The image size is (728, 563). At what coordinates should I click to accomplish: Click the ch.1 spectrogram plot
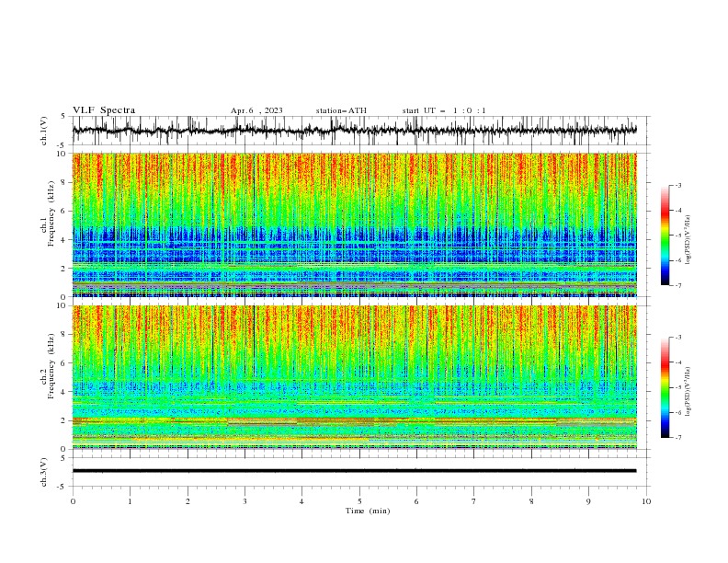click(x=354, y=224)
